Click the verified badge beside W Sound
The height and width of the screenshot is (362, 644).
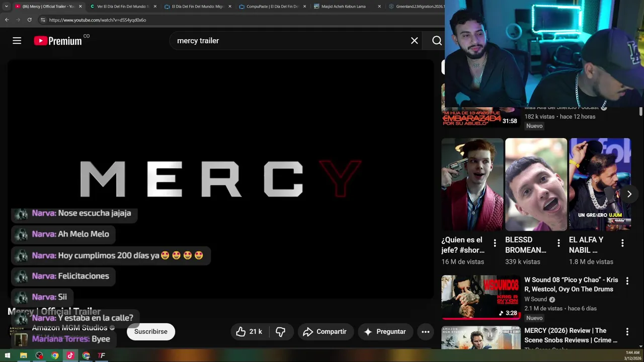552,300
